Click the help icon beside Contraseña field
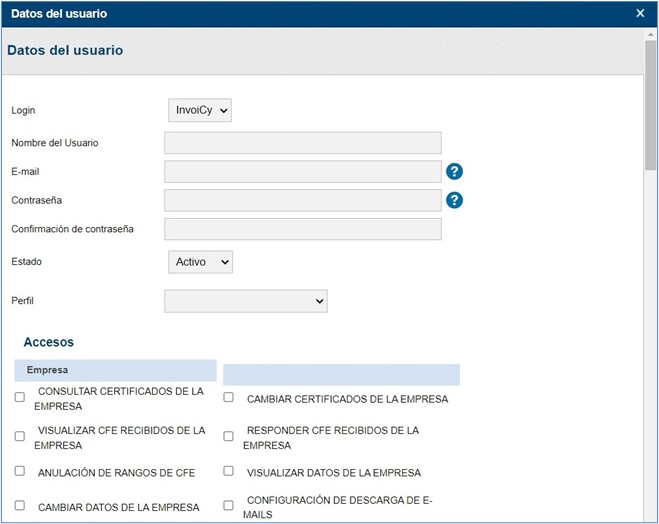The width and height of the screenshot is (659, 524). tap(454, 200)
